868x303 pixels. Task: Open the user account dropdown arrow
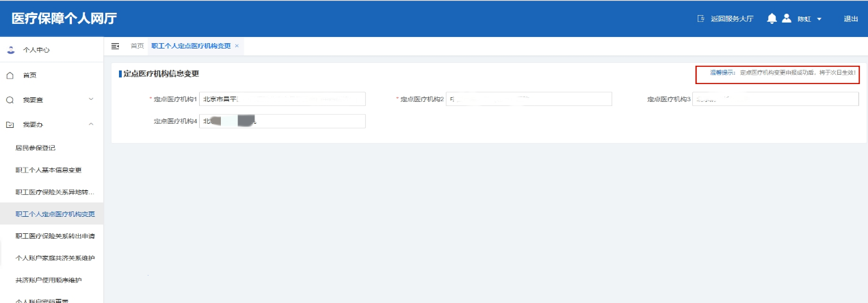(819, 19)
